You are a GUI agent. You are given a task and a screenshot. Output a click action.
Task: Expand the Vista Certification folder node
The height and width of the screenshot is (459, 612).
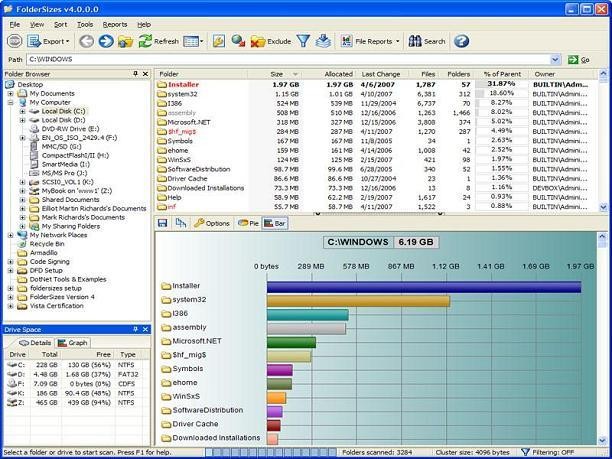[x=11, y=306]
